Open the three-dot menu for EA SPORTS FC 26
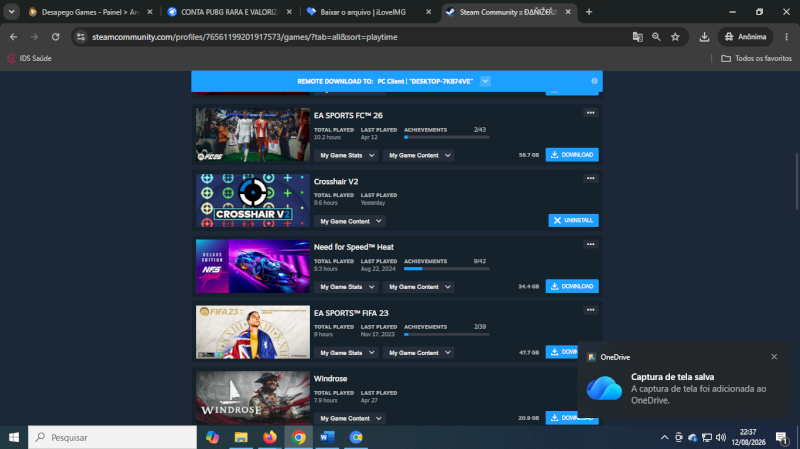Image resolution: width=800 pixels, height=449 pixels. click(590, 113)
